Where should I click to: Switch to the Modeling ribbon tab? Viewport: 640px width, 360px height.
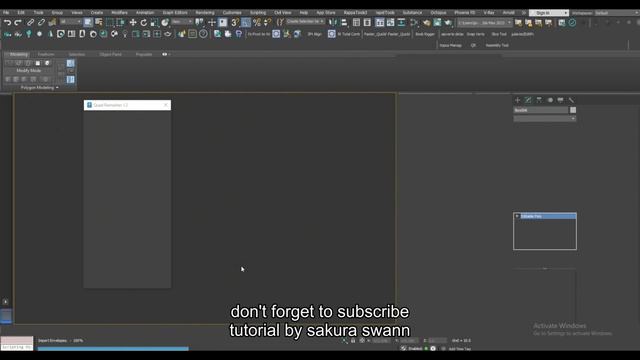pyautogui.click(x=18, y=54)
